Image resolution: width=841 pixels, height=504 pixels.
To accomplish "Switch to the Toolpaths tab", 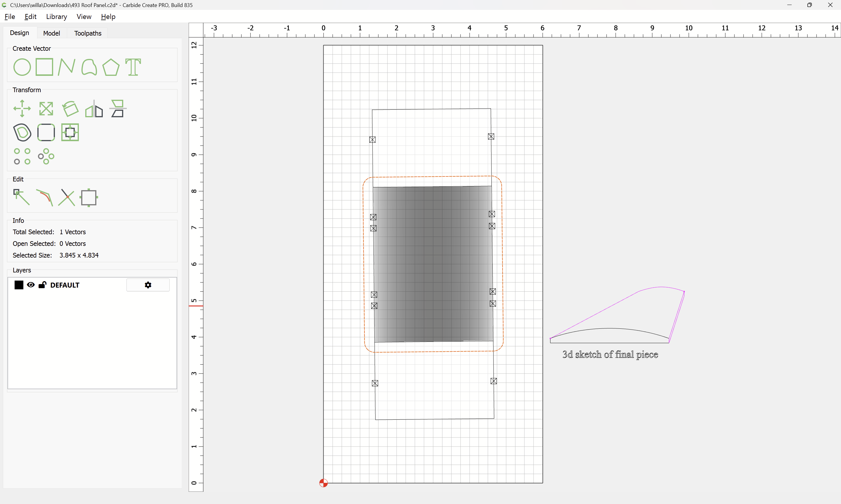I will [x=88, y=33].
